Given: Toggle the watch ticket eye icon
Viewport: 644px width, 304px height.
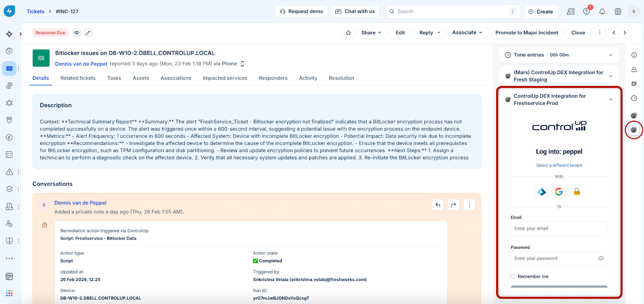Looking at the screenshot, I should 76,33.
